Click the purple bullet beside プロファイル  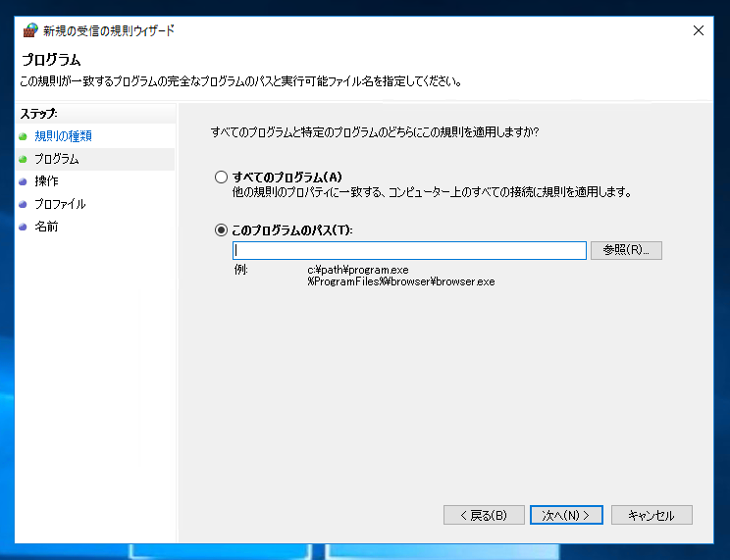click(x=23, y=204)
